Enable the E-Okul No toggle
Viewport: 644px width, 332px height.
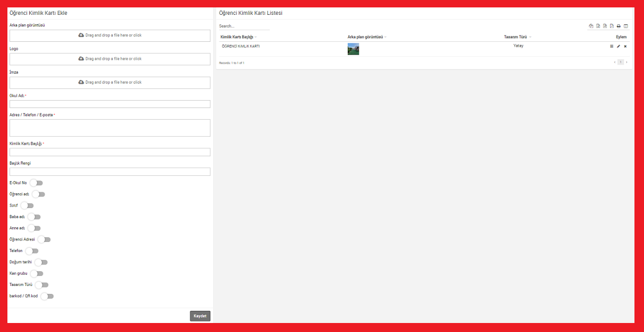tap(36, 183)
